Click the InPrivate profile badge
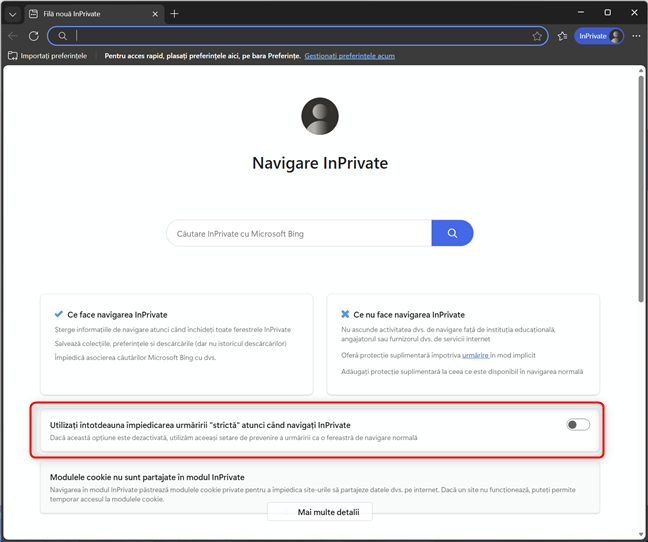 pyautogui.click(x=599, y=36)
